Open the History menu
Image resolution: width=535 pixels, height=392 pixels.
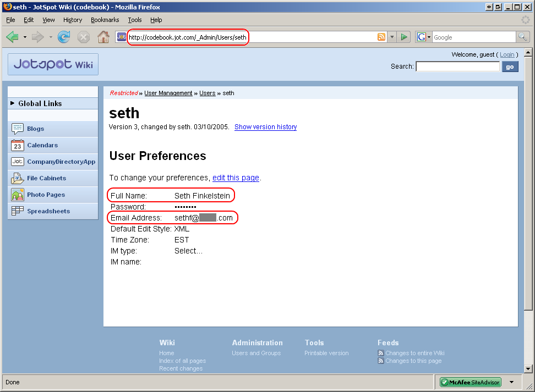click(73, 20)
